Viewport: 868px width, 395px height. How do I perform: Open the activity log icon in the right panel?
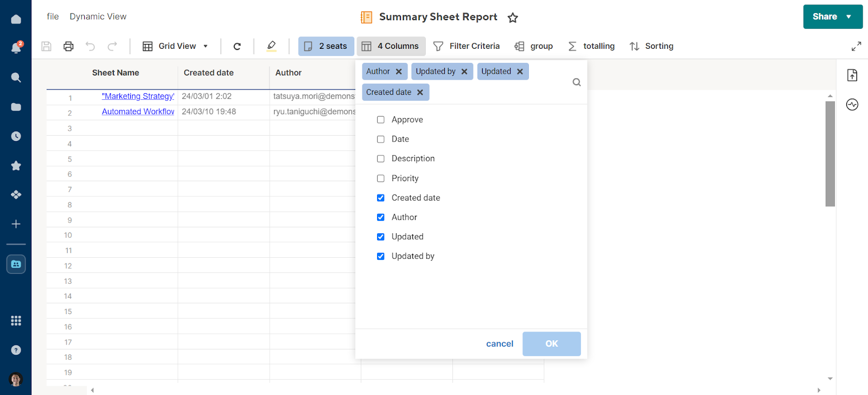click(x=852, y=105)
